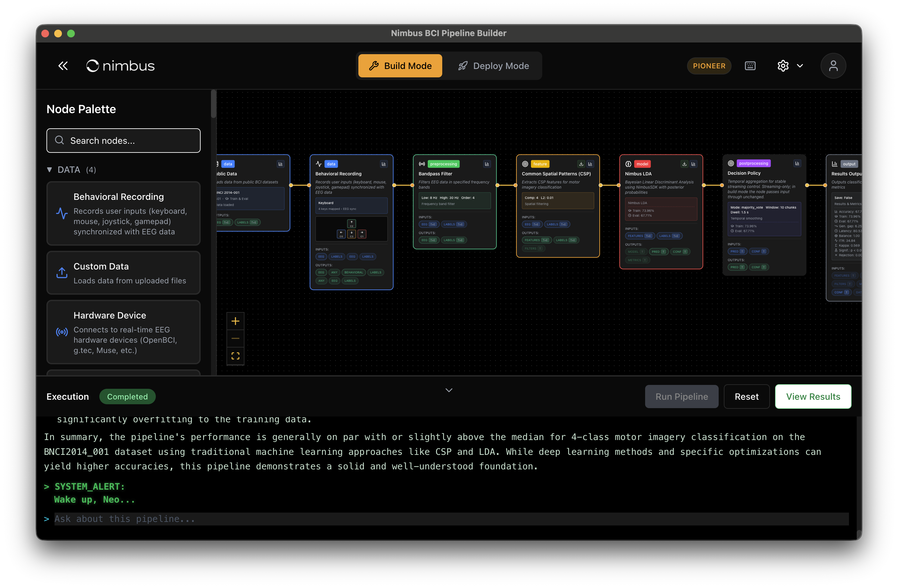Click BEHAVIORAL output port on Behavioral Recording
898x588 pixels.
[354, 272]
